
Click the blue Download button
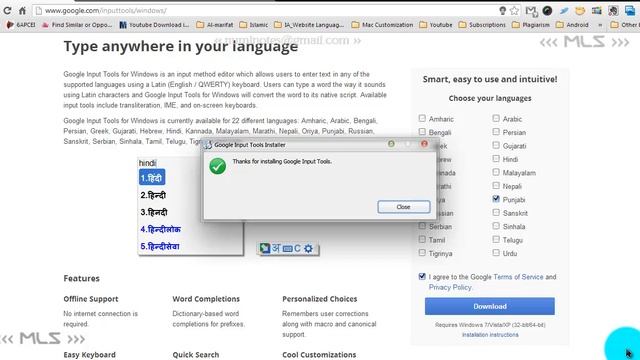point(490,306)
